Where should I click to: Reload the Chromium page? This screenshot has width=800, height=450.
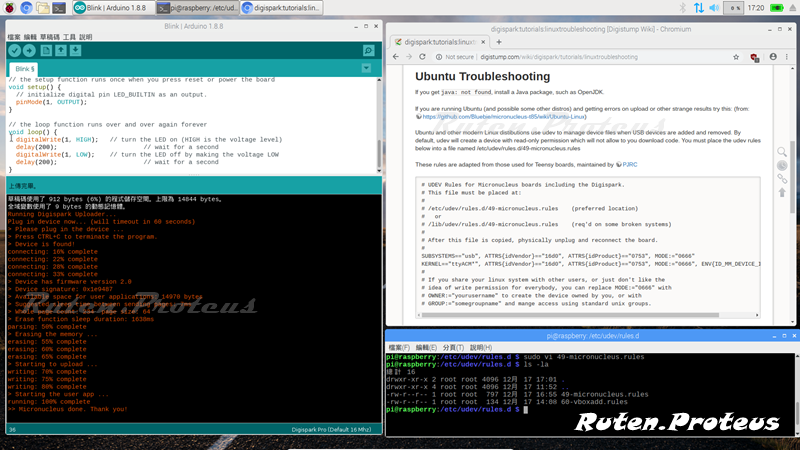click(422, 57)
